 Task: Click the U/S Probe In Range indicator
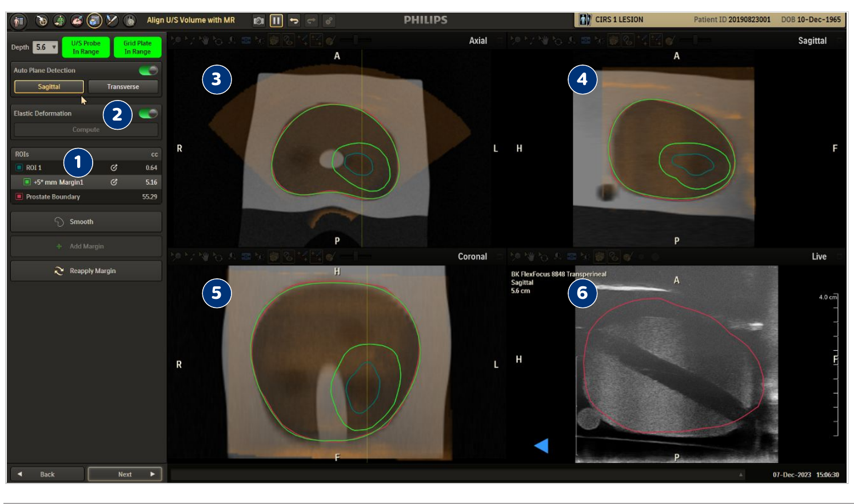pos(86,47)
